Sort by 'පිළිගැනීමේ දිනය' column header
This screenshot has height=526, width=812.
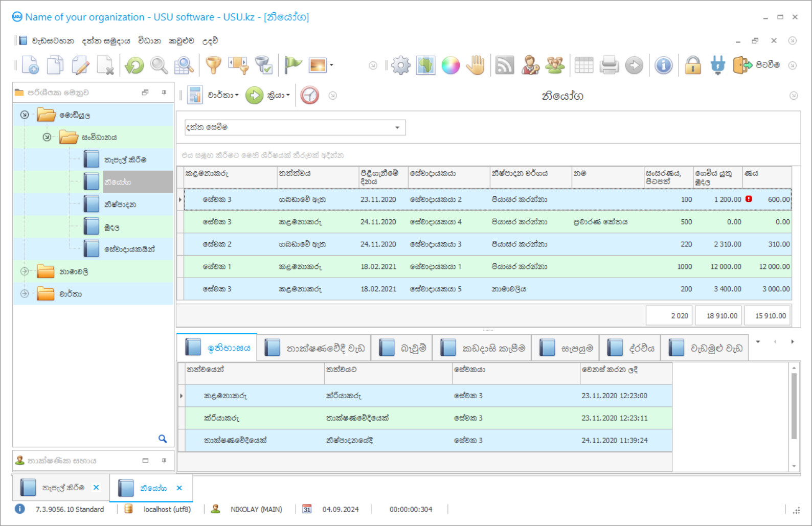click(x=383, y=177)
